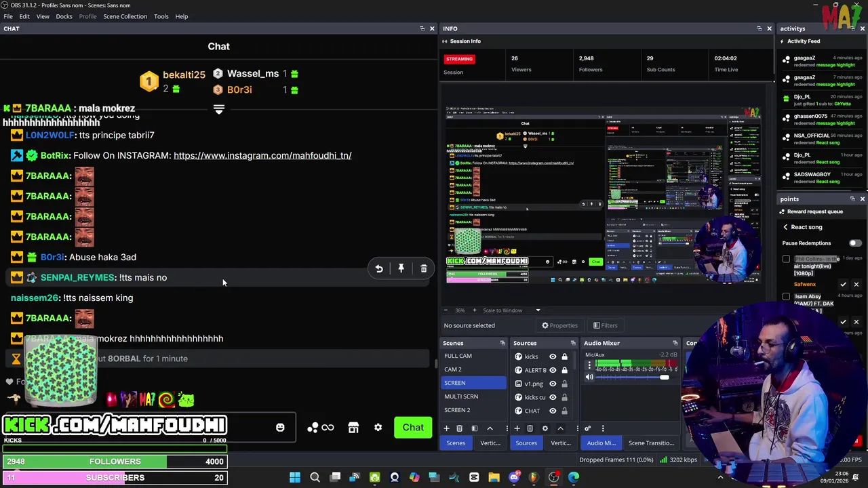Move scene up with chevron arrow
The image size is (868, 488).
coord(489,428)
